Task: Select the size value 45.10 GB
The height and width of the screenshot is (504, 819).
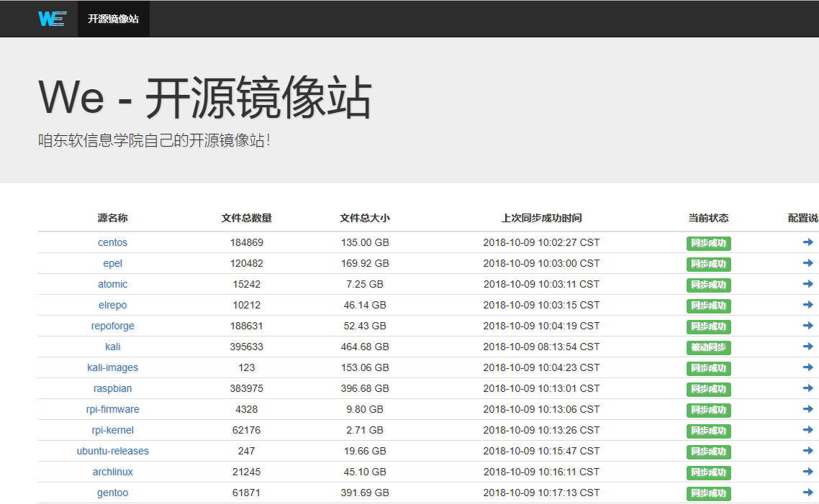Action: click(365, 472)
